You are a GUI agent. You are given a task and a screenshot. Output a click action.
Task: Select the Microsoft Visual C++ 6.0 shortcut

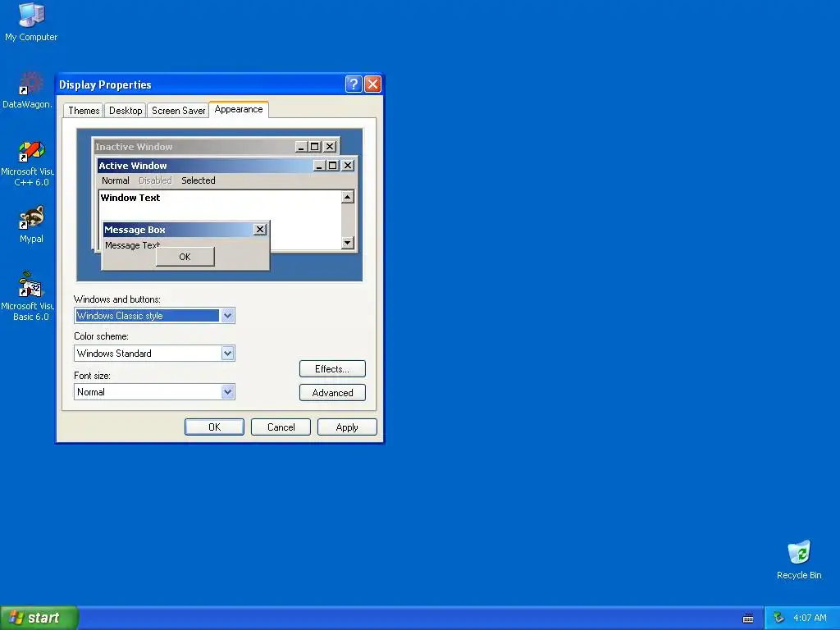coord(28,163)
